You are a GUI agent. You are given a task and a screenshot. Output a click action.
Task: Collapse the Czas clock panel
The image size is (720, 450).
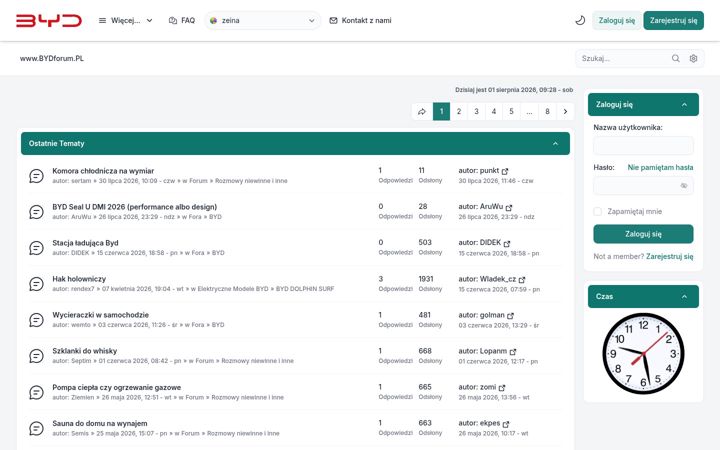(x=684, y=297)
